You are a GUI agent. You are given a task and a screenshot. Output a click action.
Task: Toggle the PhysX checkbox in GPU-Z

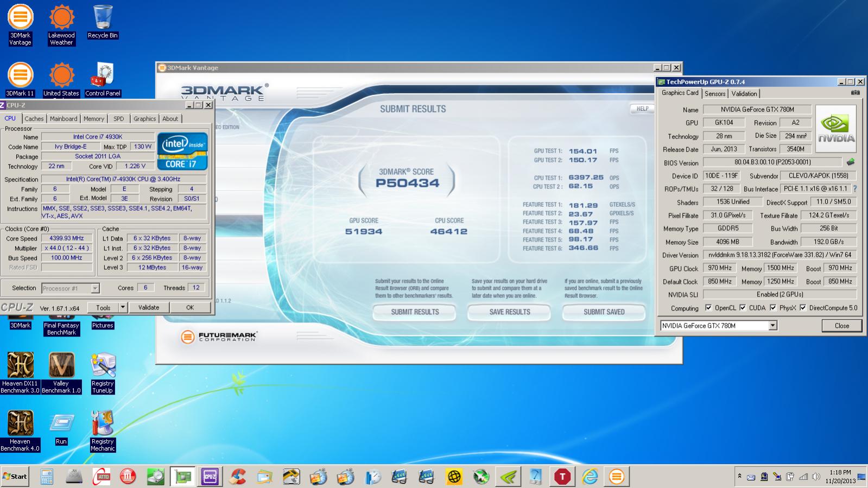coord(773,308)
